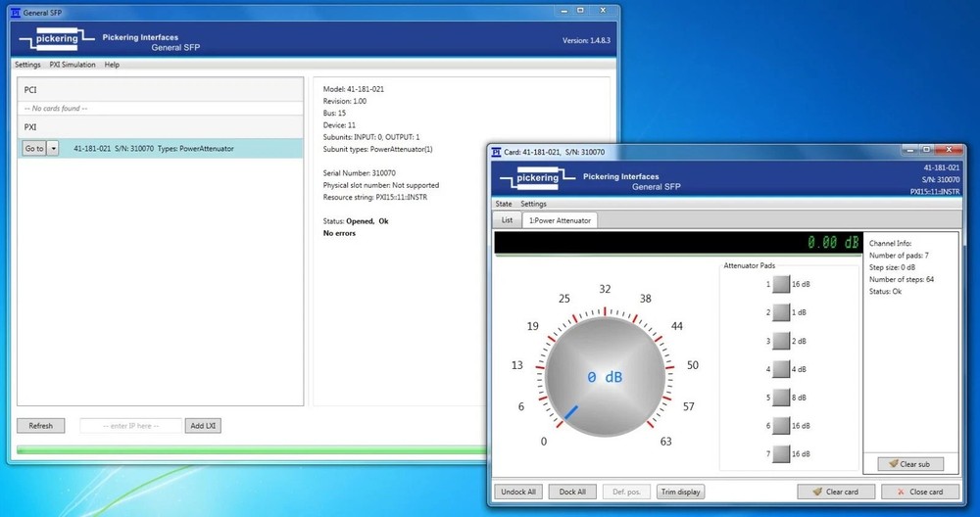
Task: Switch to the List tab
Action: coord(507,219)
